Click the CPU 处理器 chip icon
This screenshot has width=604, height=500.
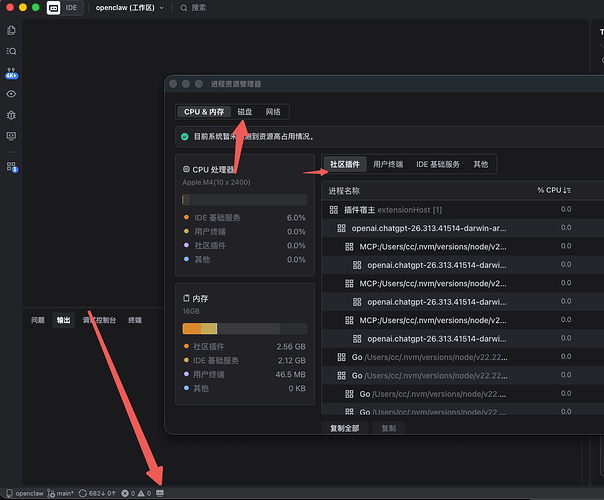click(x=186, y=169)
